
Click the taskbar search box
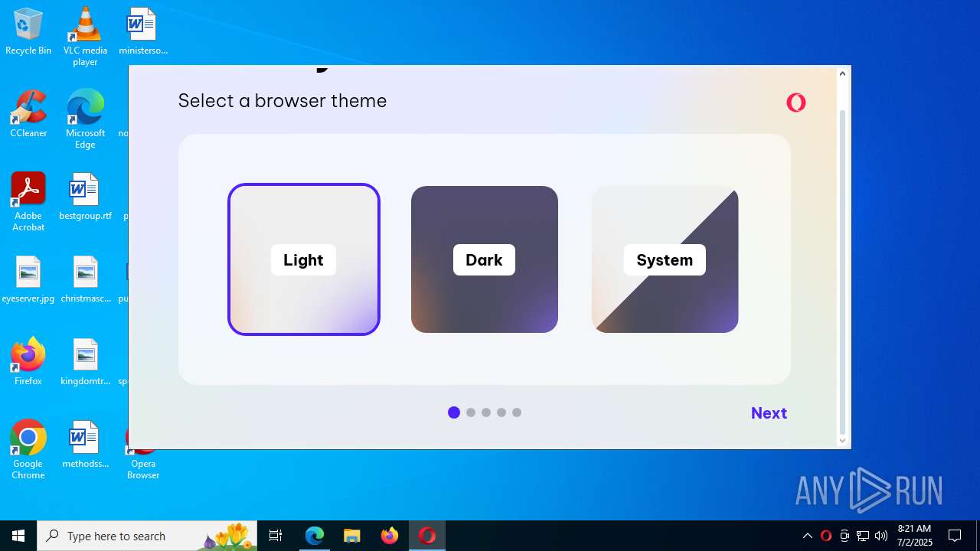click(147, 536)
